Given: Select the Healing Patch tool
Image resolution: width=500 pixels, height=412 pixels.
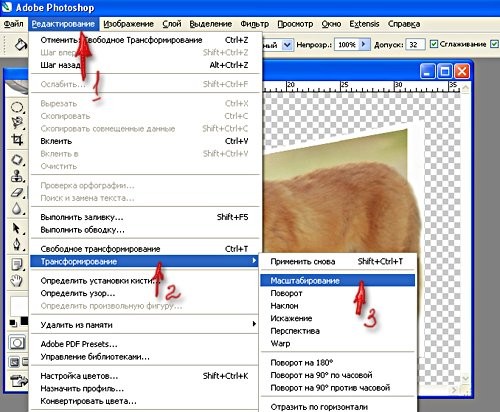Looking at the screenshot, I should [x=17, y=160].
